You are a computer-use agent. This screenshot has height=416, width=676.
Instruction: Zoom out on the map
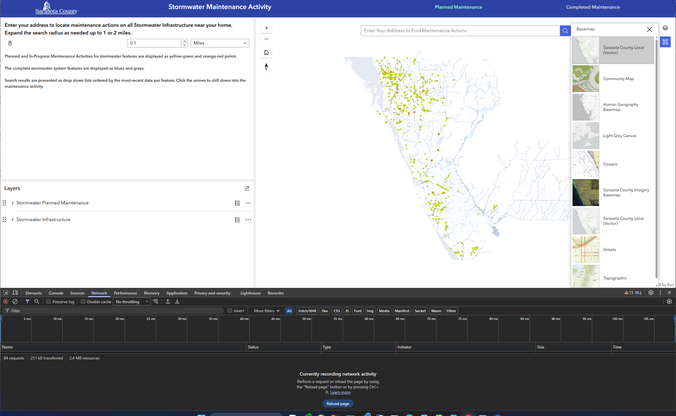[x=266, y=38]
